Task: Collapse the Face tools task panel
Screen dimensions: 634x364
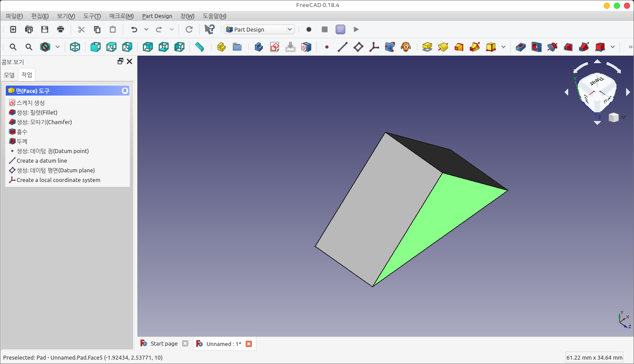Action: (x=125, y=91)
